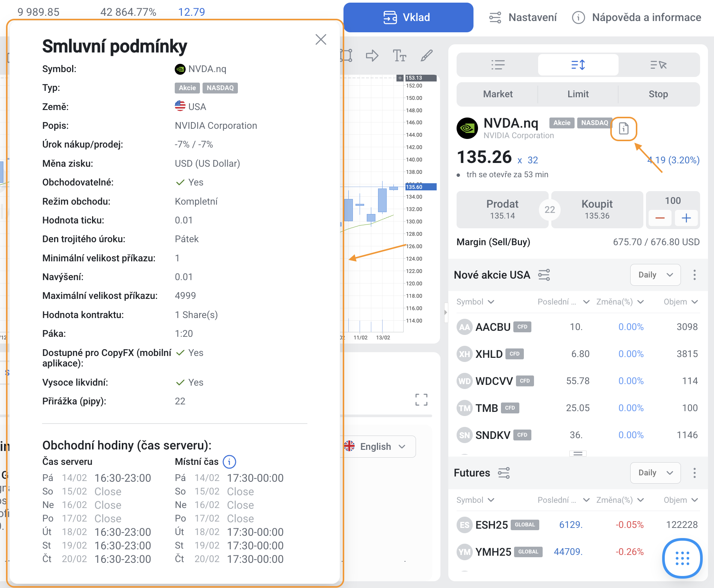Open the apps grid floating button
The width and height of the screenshot is (714, 588).
[682, 558]
